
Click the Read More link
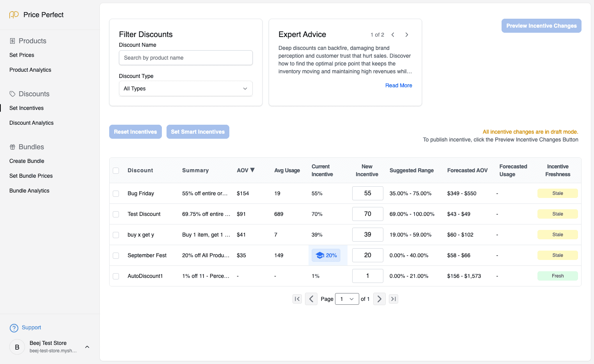pos(399,85)
